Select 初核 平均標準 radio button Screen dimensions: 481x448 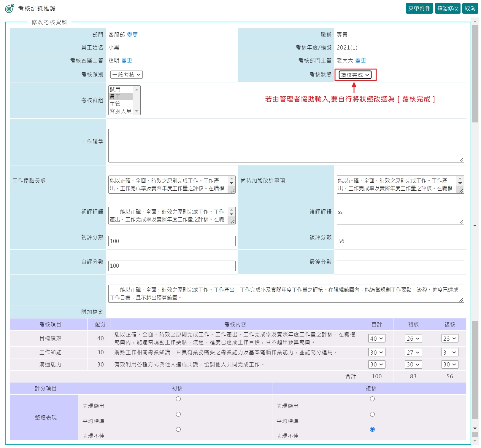178,414
